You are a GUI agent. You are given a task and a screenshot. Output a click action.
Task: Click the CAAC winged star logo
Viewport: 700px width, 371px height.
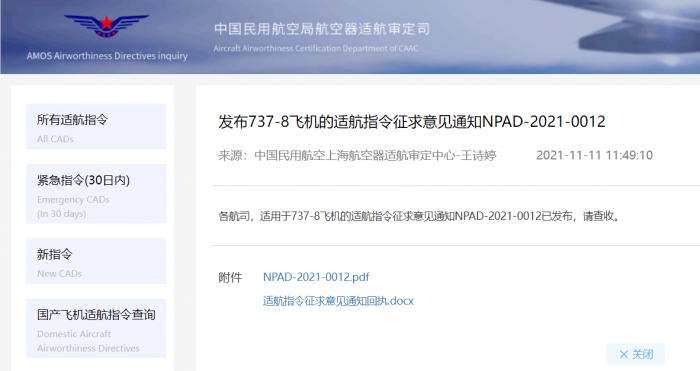106,25
